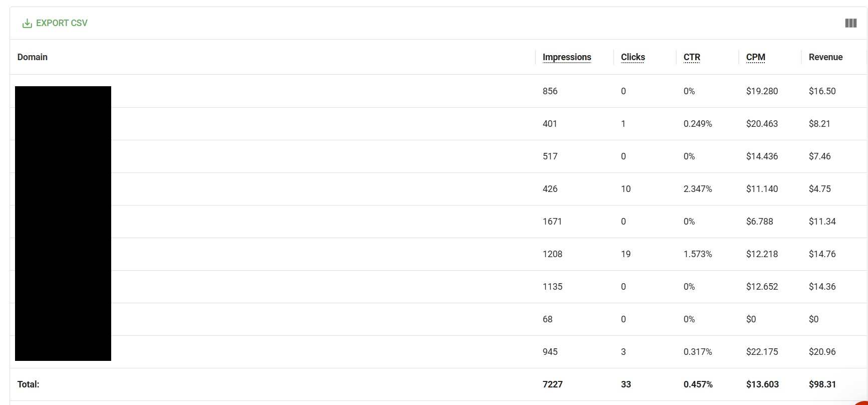The width and height of the screenshot is (868, 405).
Task: Click the Domain column header
Action: coord(33,57)
